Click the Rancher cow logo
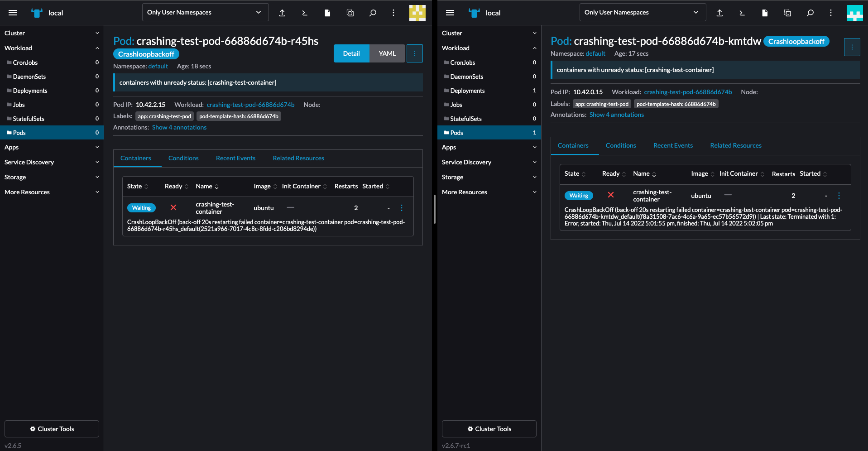 (36, 13)
